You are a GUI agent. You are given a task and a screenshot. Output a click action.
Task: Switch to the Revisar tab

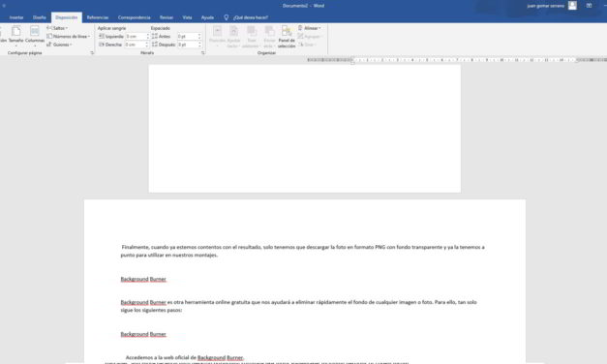tap(167, 17)
